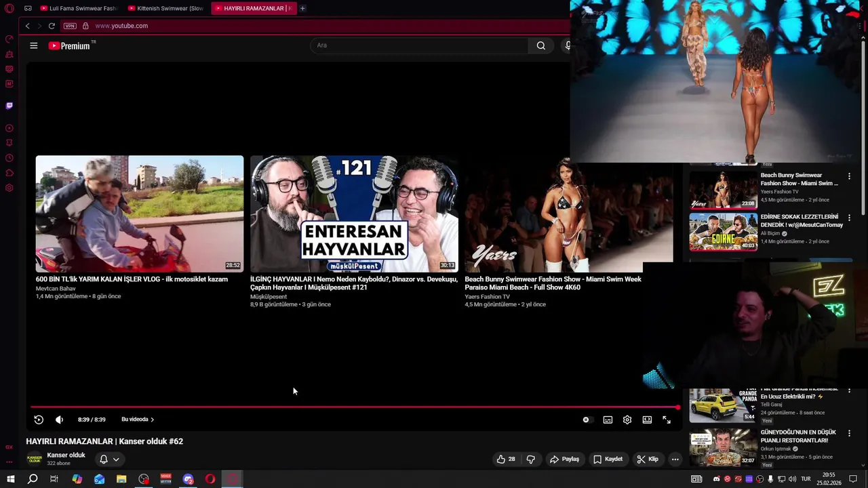
Task: Open the Windows Start menu
Action: (11, 479)
